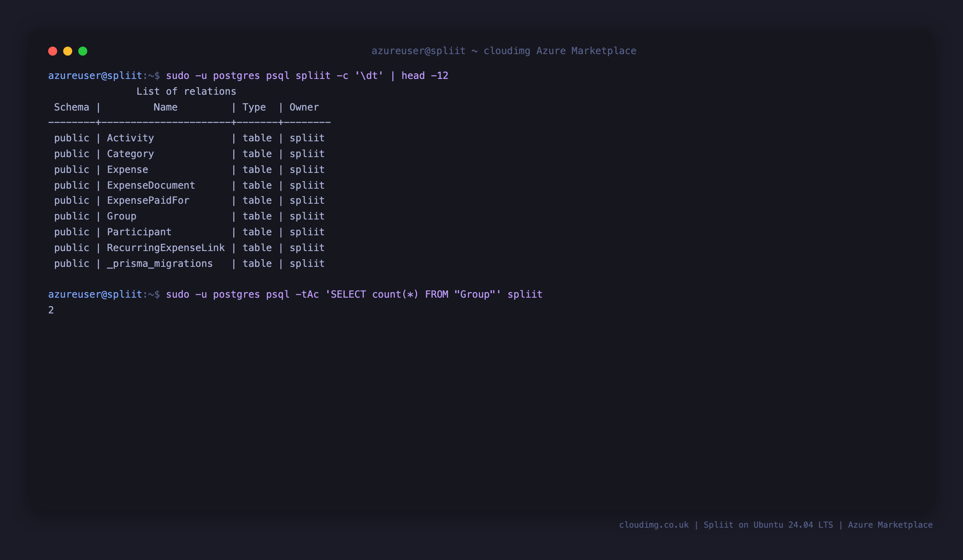Click the 'Owner' column header
963x560 pixels.
click(304, 107)
